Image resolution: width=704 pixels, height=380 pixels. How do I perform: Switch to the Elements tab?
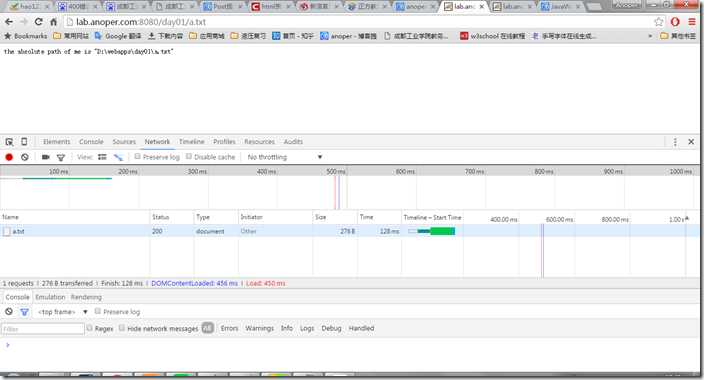tap(57, 141)
